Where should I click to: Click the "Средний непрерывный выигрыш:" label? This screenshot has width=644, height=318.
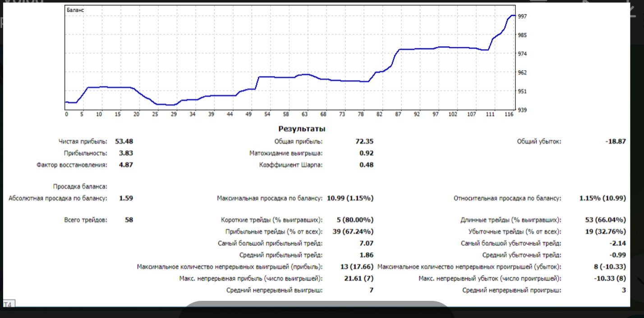point(275,290)
